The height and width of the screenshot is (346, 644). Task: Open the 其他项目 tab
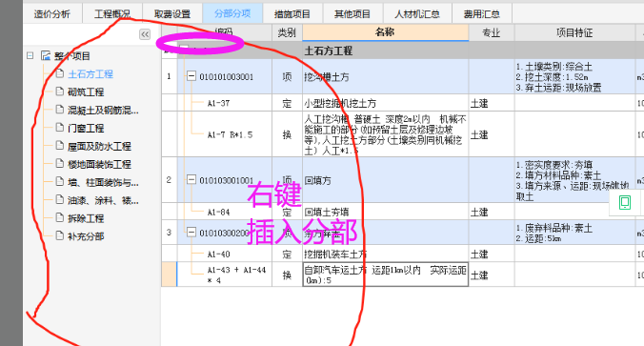tap(352, 14)
